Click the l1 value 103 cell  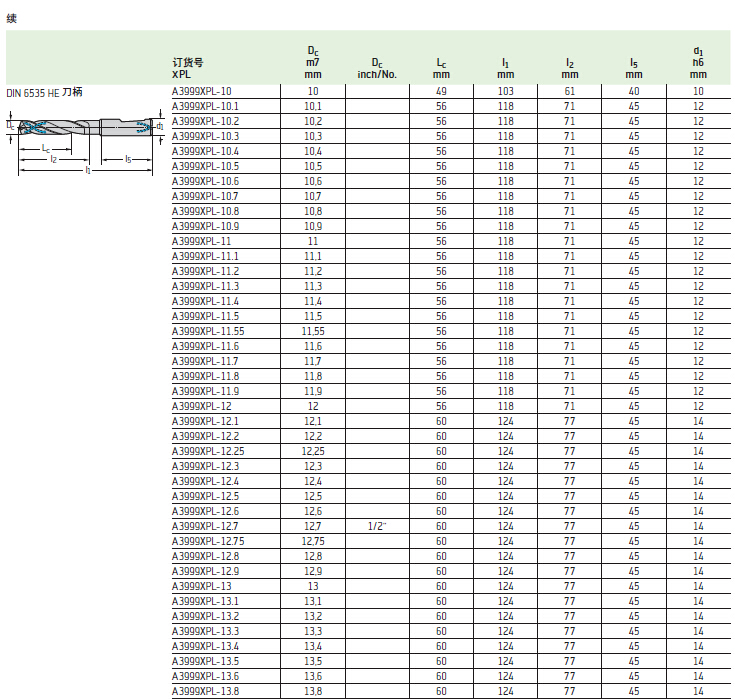[x=505, y=91]
